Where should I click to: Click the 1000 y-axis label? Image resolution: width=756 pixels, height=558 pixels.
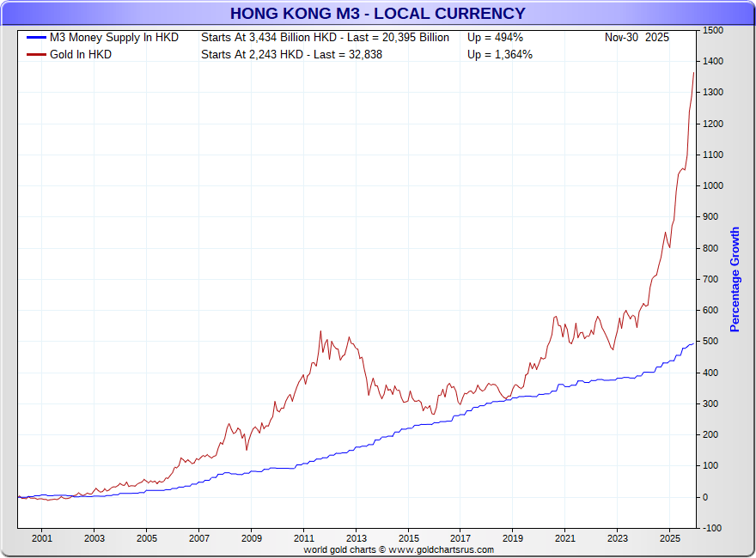(713, 186)
